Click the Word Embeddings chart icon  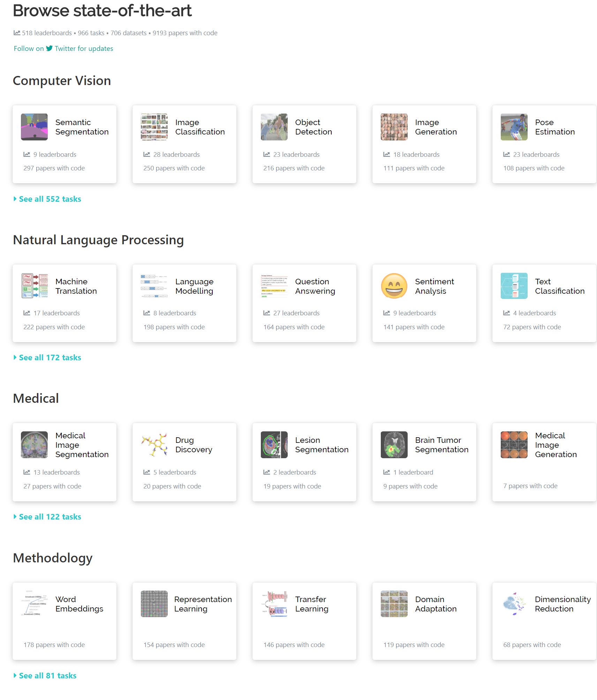pos(34,604)
